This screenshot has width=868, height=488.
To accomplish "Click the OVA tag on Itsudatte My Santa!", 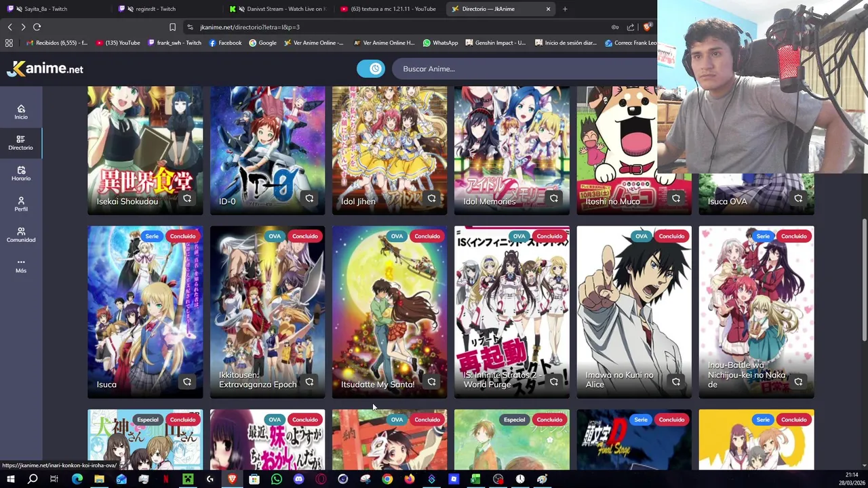I will (x=397, y=236).
